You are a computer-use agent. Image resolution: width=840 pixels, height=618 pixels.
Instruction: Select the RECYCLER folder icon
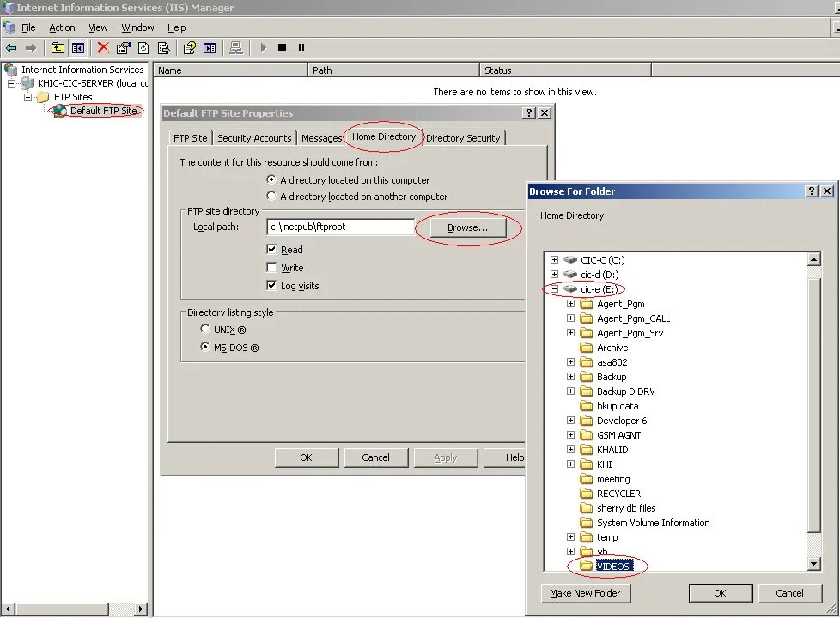click(x=587, y=494)
